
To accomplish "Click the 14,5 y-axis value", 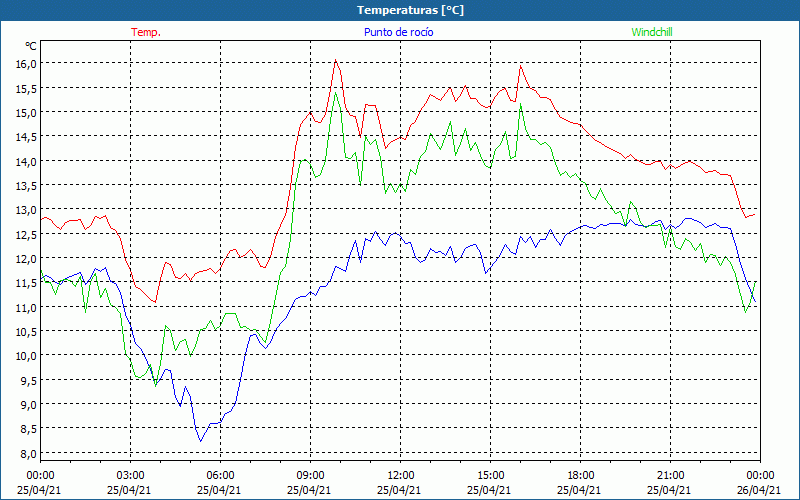I will point(26,136).
